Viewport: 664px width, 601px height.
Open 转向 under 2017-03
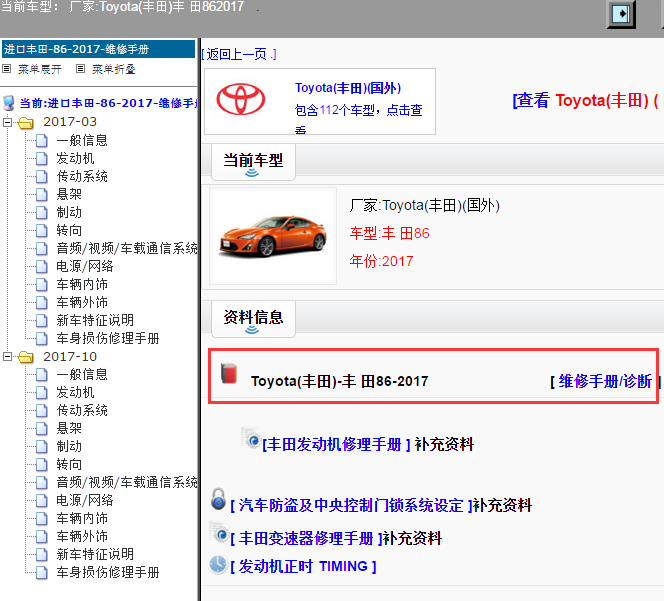(69, 230)
